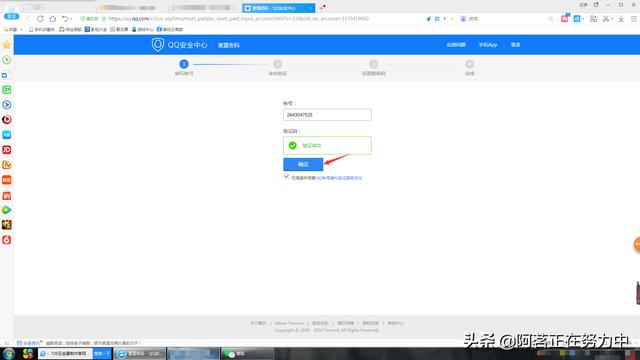Click the green verification success box

point(327,145)
